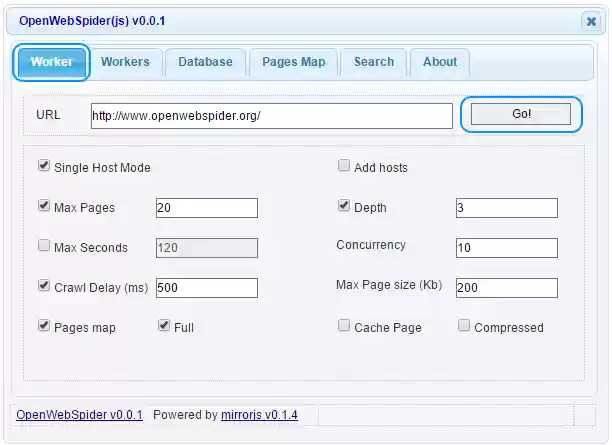612x445 pixels.
Task: Disable Single Host Mode checkbox
Action: pyautogui.click(x=44, y=166)
